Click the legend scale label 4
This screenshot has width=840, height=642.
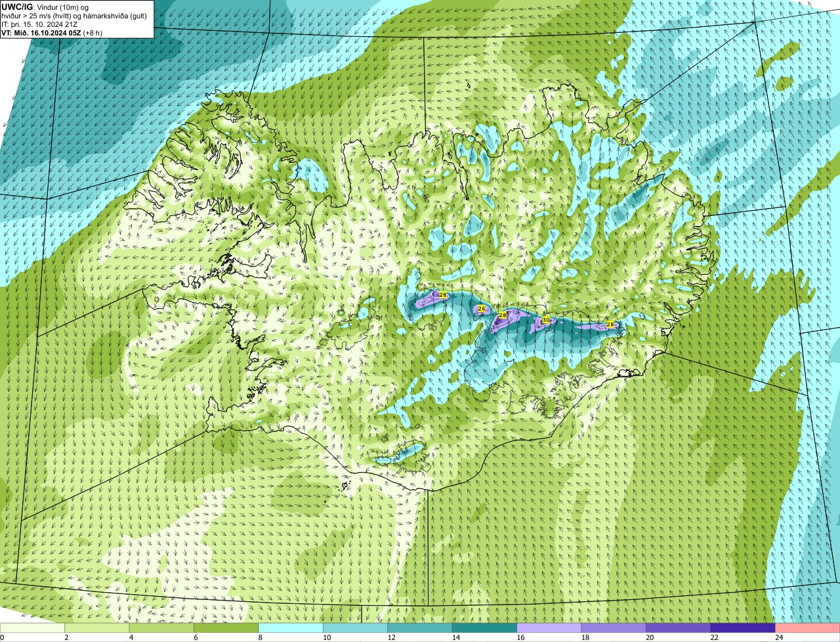pos(130,637)
